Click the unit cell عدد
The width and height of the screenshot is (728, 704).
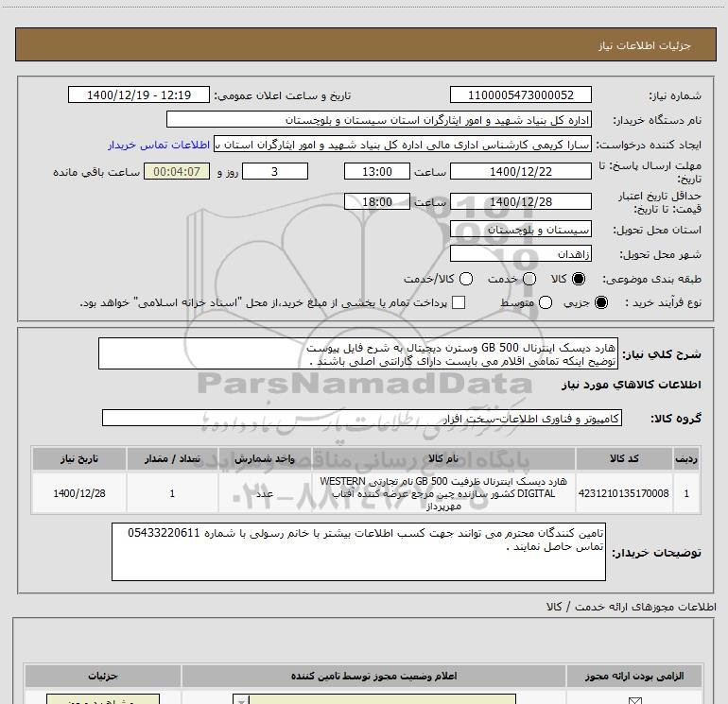click(x=265, y=493)
